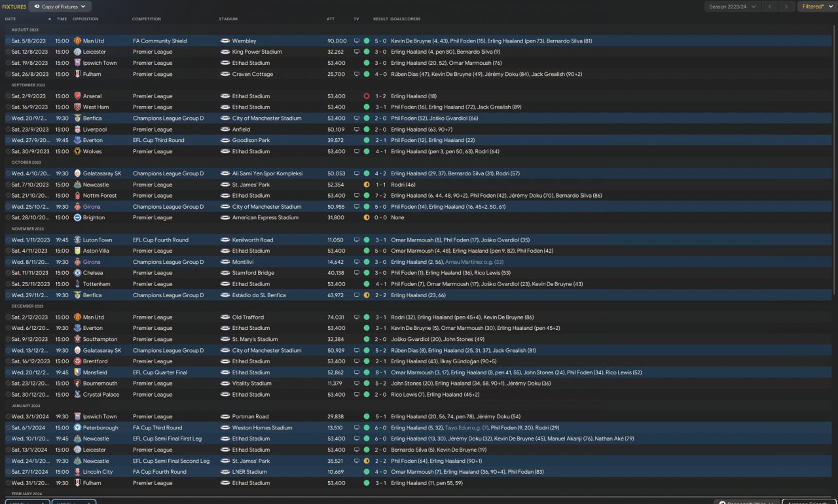Tick the selection circle for Sat, 4/11/2023
838x504 pixels.
tap(8, 251)
